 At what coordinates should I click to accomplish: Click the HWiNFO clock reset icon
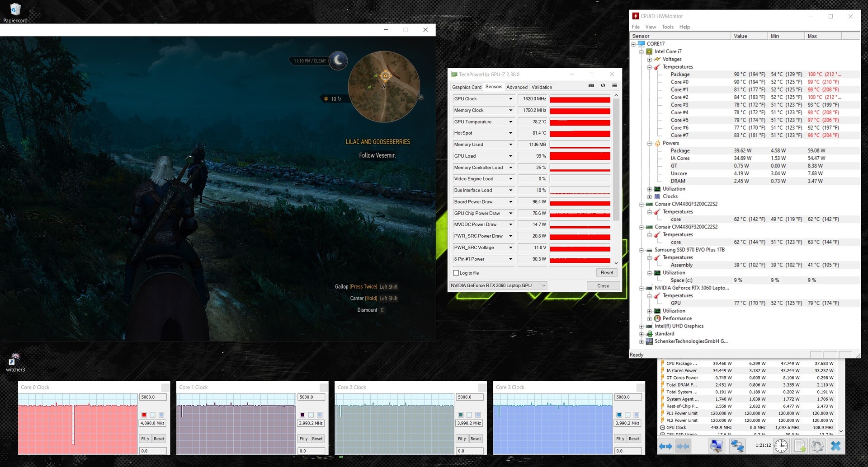[781, 446]
